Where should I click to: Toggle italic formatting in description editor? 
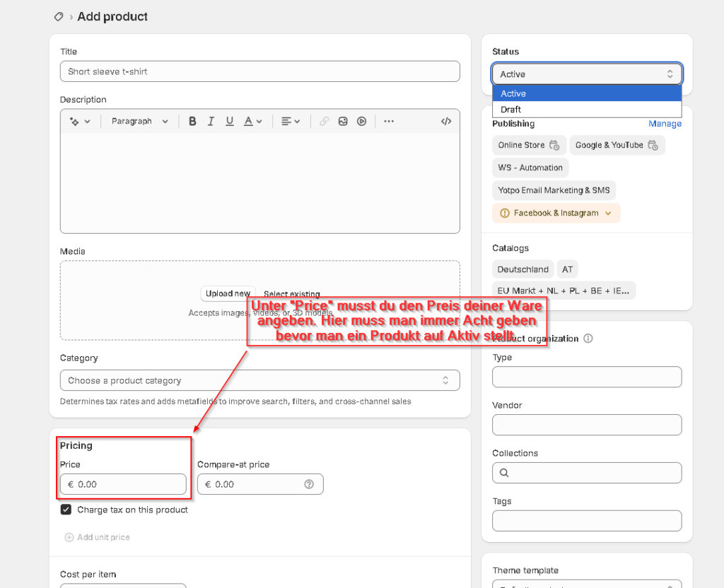(x=211, y=122)
